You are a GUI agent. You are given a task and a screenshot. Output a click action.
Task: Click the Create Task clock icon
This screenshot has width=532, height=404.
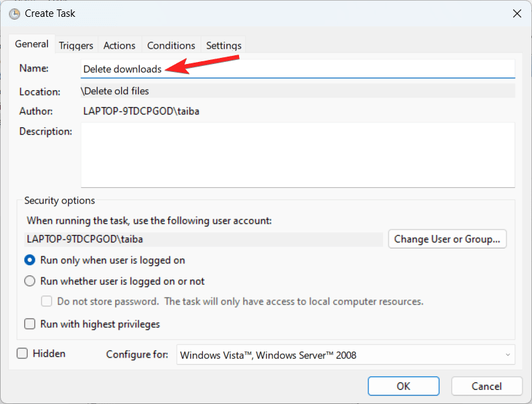click(14, 13)
